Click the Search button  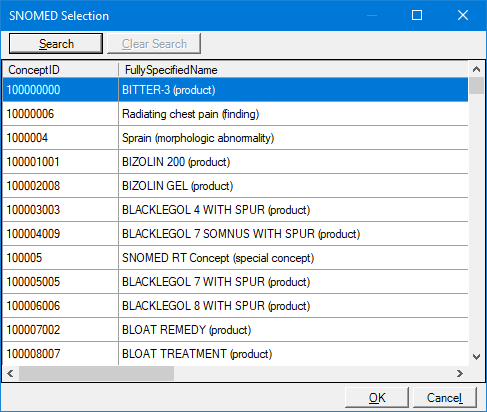[x=56, y=43]
